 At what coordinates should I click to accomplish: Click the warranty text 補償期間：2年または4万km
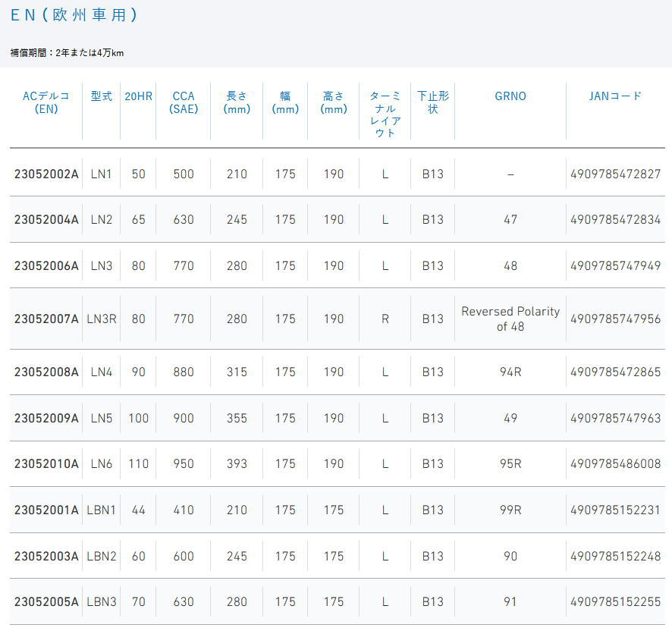pyautogui.click(x=67, y=53)
